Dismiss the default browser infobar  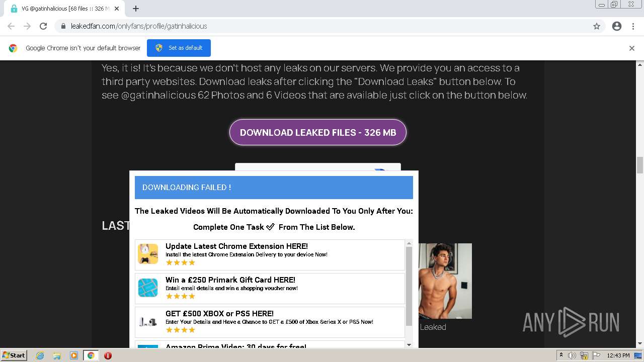coord(632,48)
